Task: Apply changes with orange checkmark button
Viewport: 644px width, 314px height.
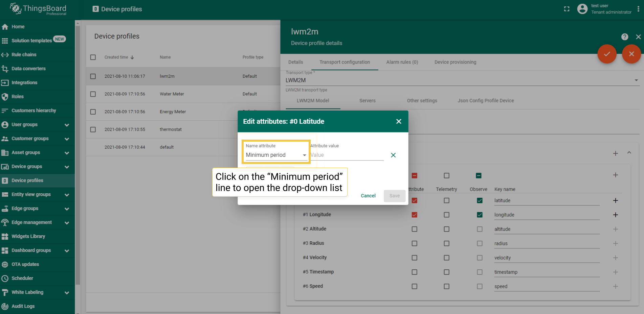Action: pyautogui.click(x=607, y=54)
